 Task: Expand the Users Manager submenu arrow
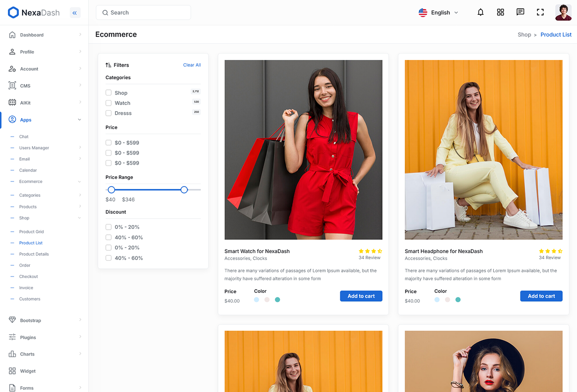click(x=80, y=148)
